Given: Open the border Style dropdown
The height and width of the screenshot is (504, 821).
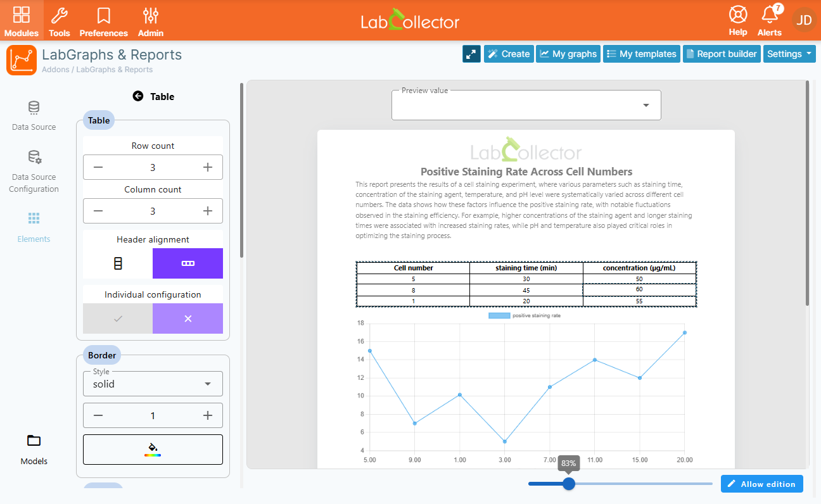Looking at the screenshot, I should pos(153,384).
